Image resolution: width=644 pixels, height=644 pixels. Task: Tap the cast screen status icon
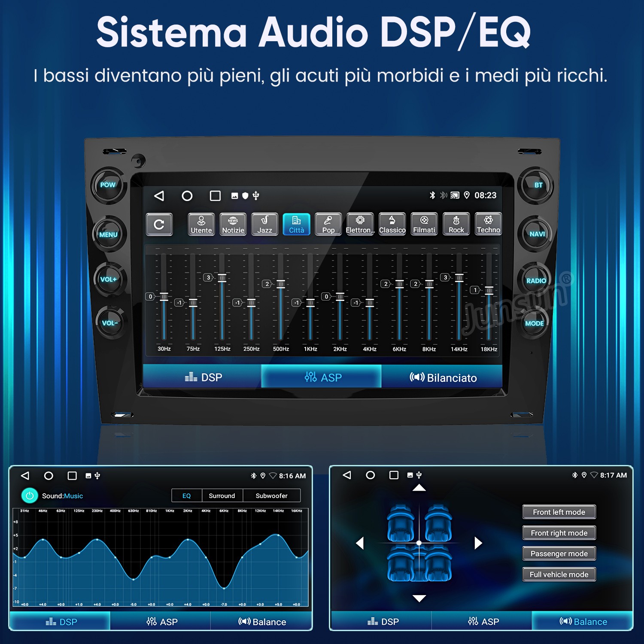pos(455,195)
